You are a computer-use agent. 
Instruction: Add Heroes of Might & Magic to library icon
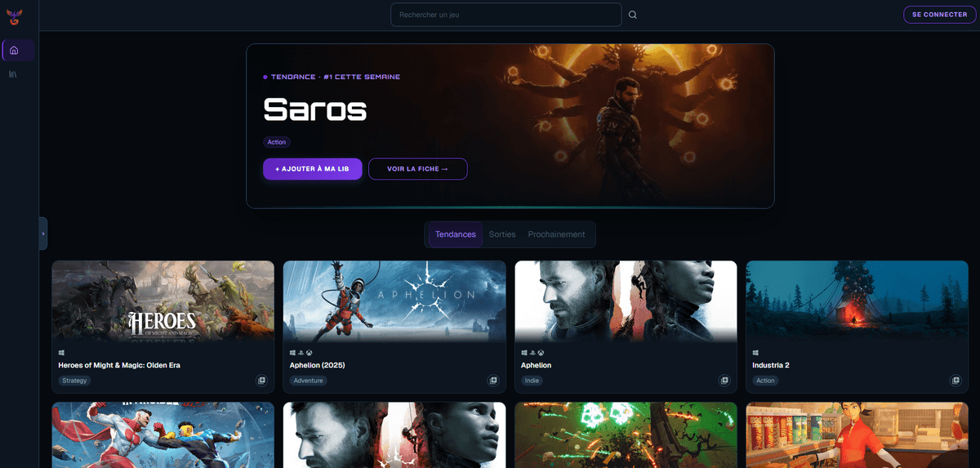[261, 381]
